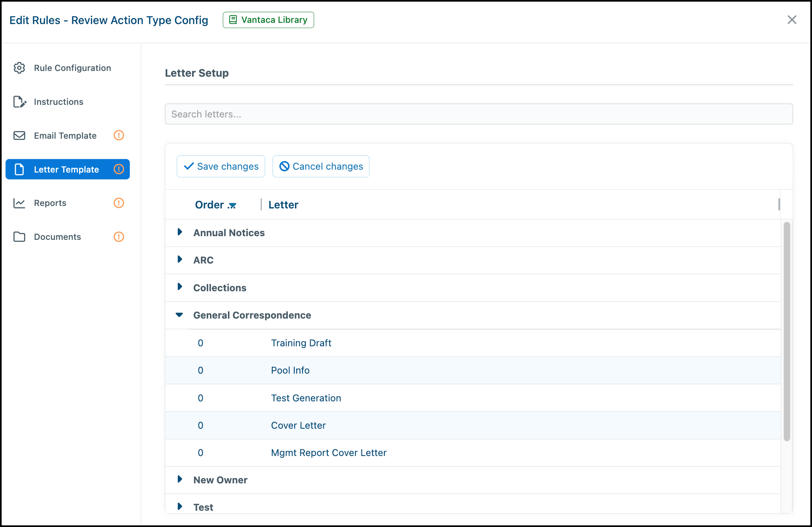Open the Instructions section

pyautogui.click(x=68, y=102)
